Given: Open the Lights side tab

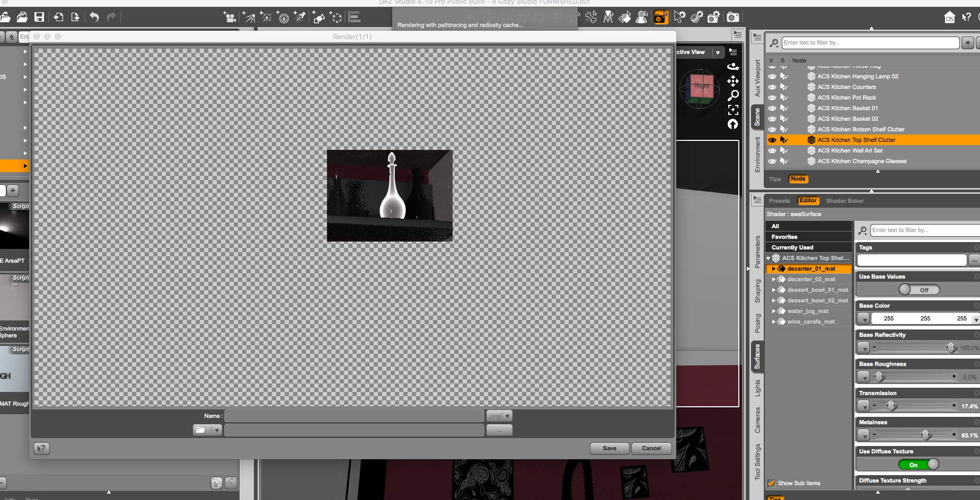Looking at the screenshot, I should 757,388.
